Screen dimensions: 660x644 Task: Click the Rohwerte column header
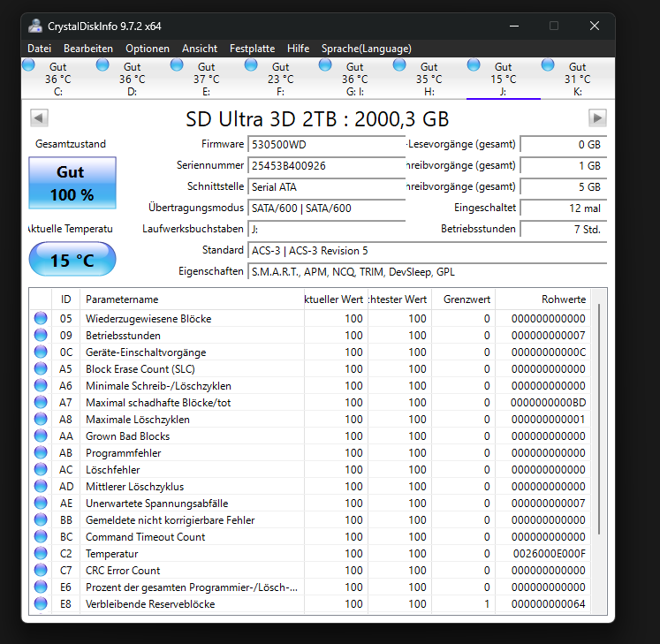click(x=543, y=299)
